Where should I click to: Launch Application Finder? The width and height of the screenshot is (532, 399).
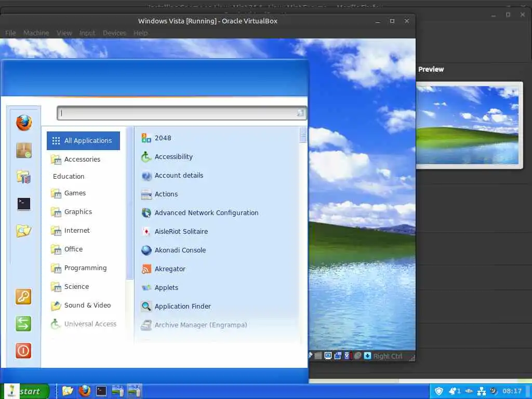217,306
